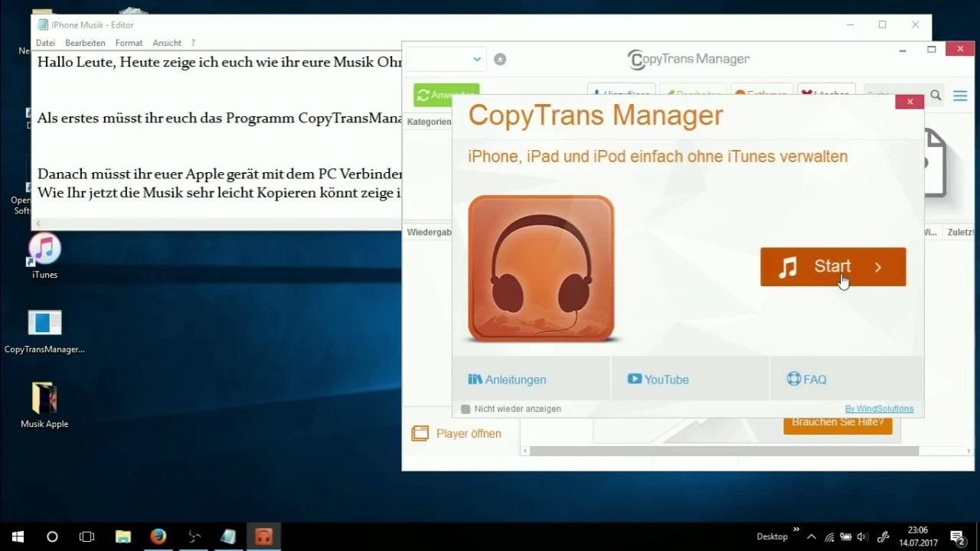Viewport: 980px width, 551px height.
Task: Open the YouTube link in welcome dialog
Action: 658,380
